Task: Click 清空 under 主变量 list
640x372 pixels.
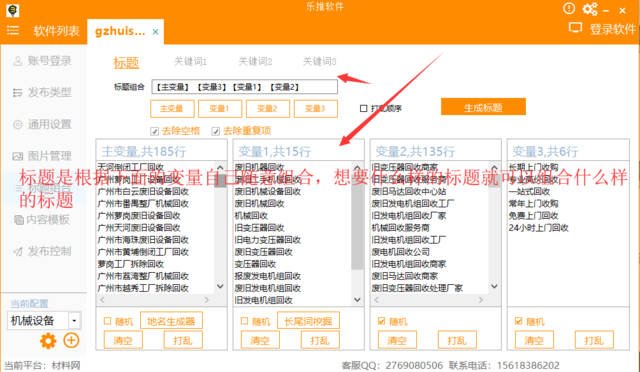Action: click(x=123, y=340)
